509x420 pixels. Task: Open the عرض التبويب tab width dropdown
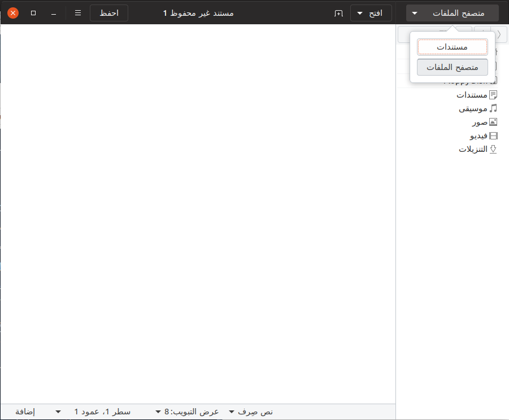pyautogui.click(x=188, y=412)
